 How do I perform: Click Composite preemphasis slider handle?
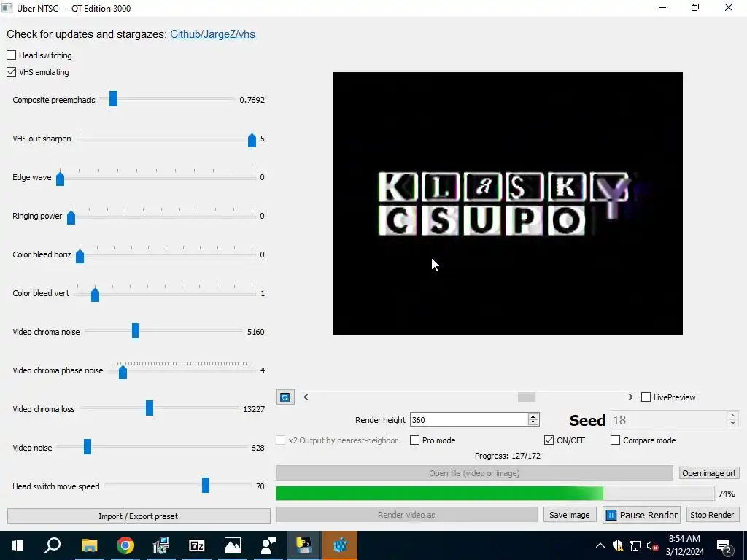[113, 99]
